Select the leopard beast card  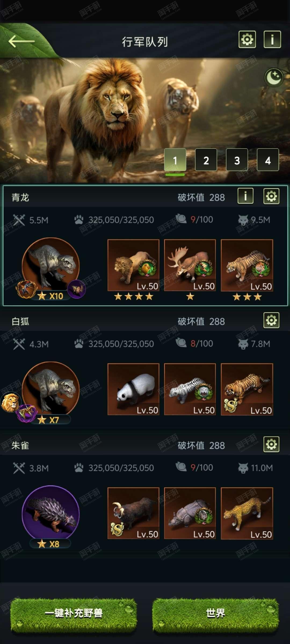[247, 513]
